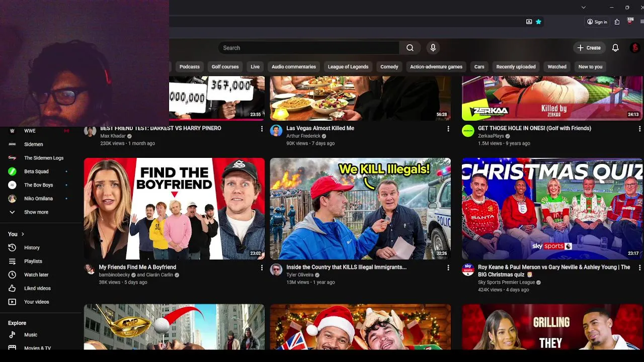The image size is (644, 362).
Task: Click the ZerkaaPlays channel avatar
Action: tap(468, 131)
